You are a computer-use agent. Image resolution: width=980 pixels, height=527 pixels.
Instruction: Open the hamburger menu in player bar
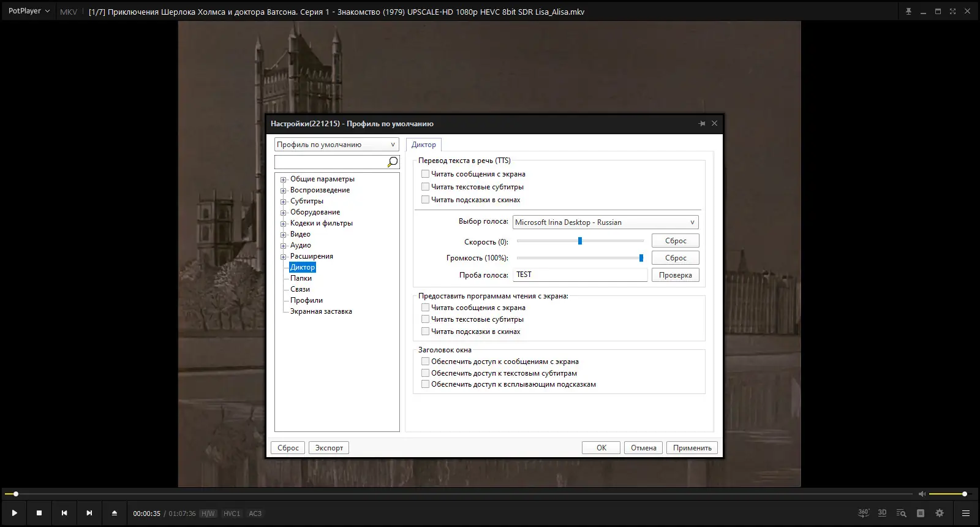click(x=966, y=513)
